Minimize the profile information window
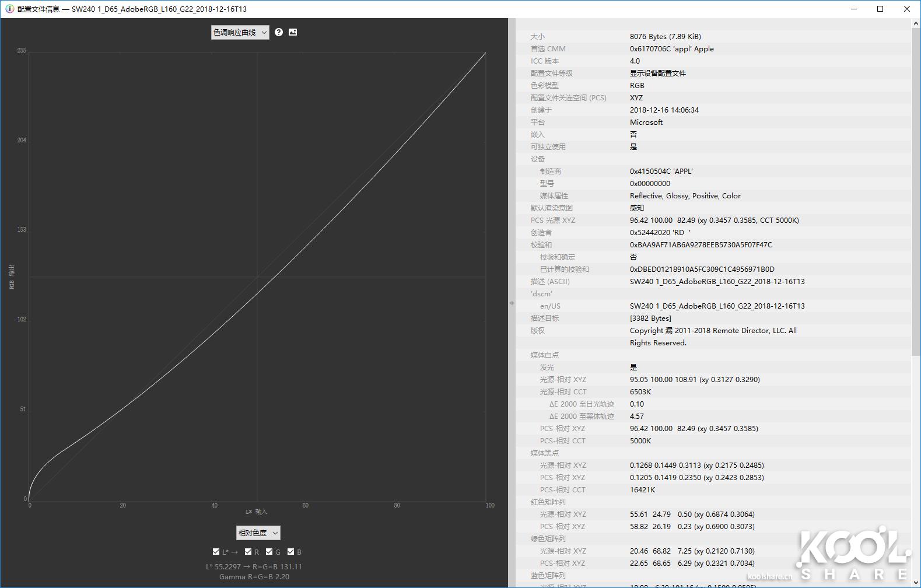This screenshot has height=588, width=921. tap(854, 9)
